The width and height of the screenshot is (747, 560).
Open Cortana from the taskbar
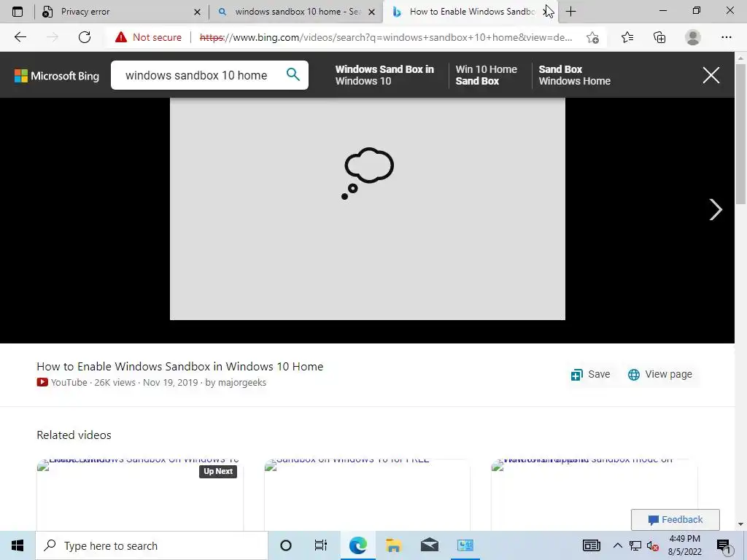click(x=286, y=545)
